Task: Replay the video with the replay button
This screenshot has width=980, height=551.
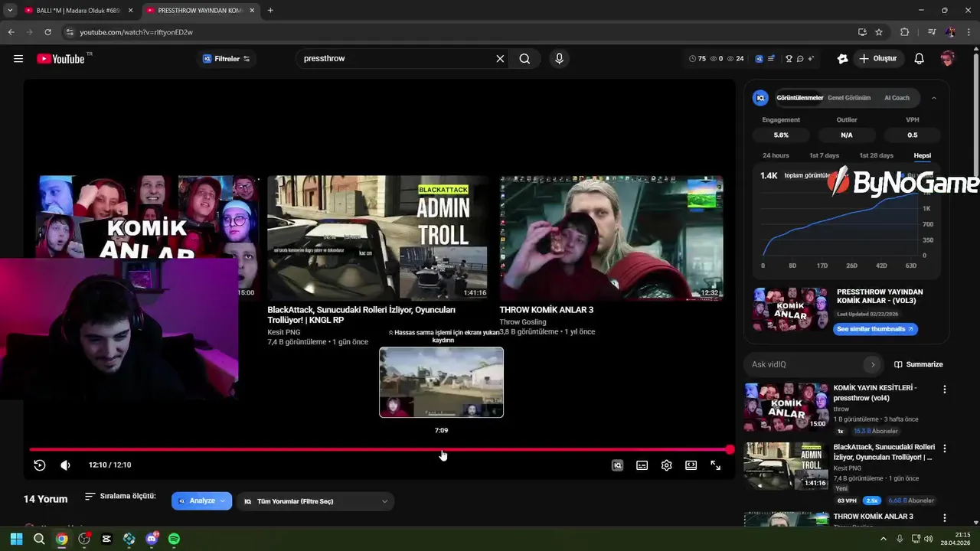Action: pos(40,465)
